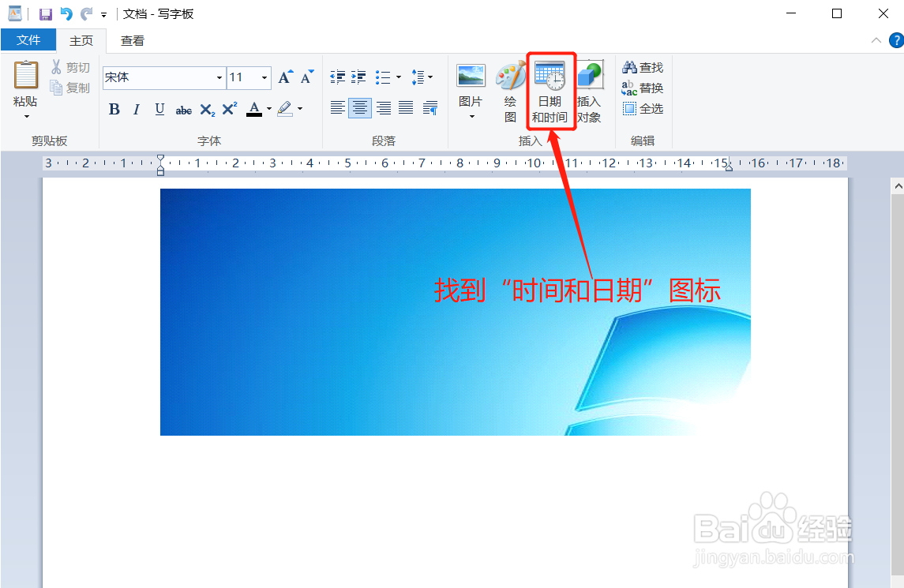Screen dimensions: 904x588
Task: Open the 文件 menu
Action: (x=28, y=39)
